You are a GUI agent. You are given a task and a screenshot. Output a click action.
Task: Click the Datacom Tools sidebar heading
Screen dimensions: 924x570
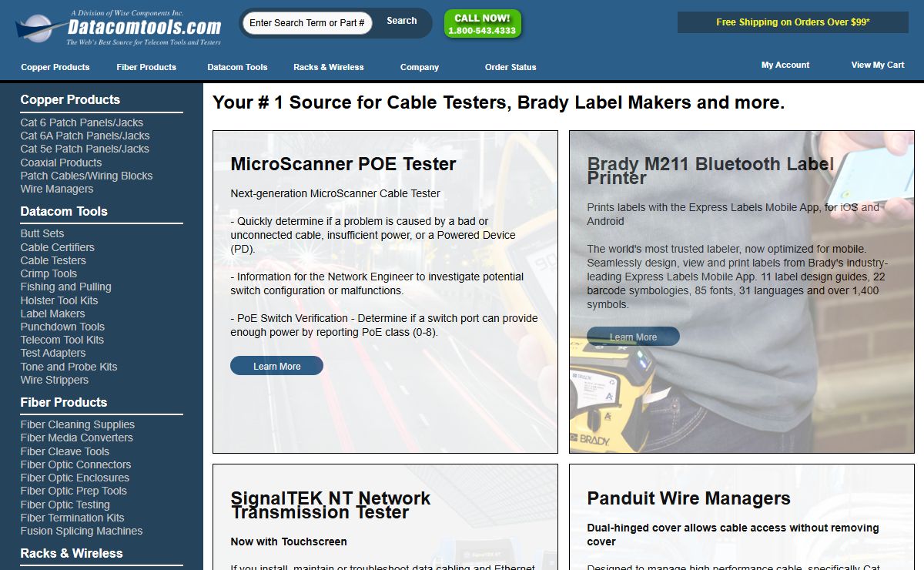pos(64,211)
